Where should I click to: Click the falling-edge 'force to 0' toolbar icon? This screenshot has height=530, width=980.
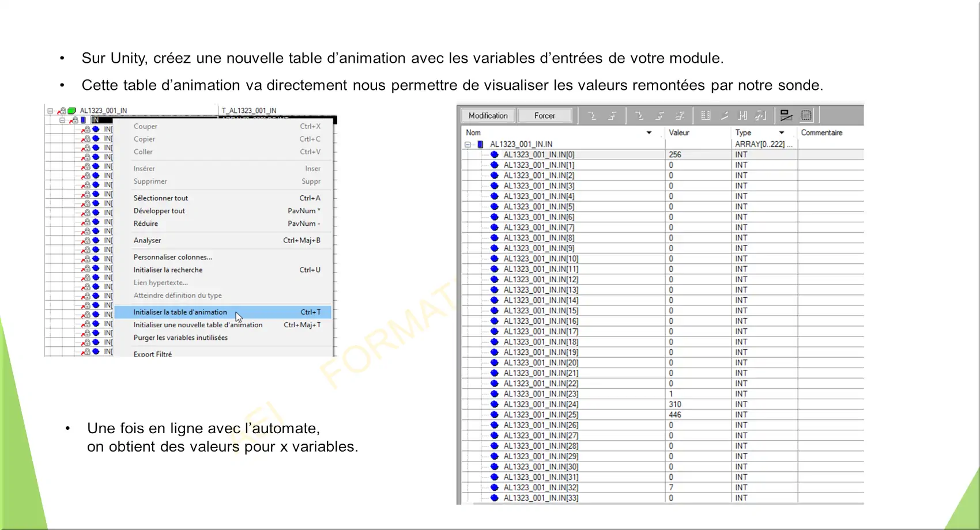point(639,116)
